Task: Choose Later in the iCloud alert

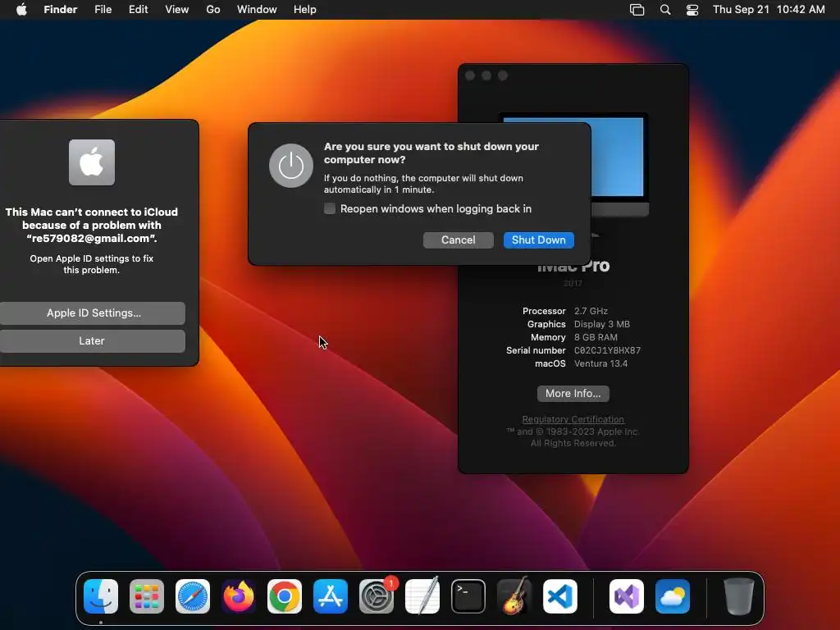Action: pos(92,340)
